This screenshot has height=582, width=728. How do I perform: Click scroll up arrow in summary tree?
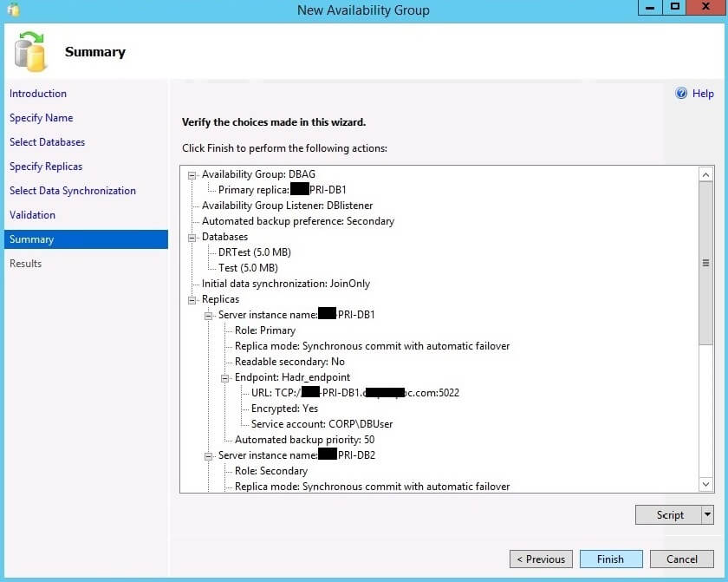(x=705, y=174)
